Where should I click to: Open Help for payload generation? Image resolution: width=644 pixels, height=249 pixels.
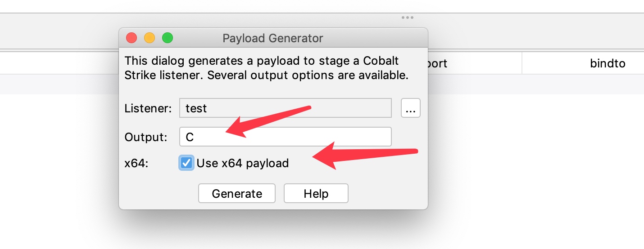click(x=316, y=194)
